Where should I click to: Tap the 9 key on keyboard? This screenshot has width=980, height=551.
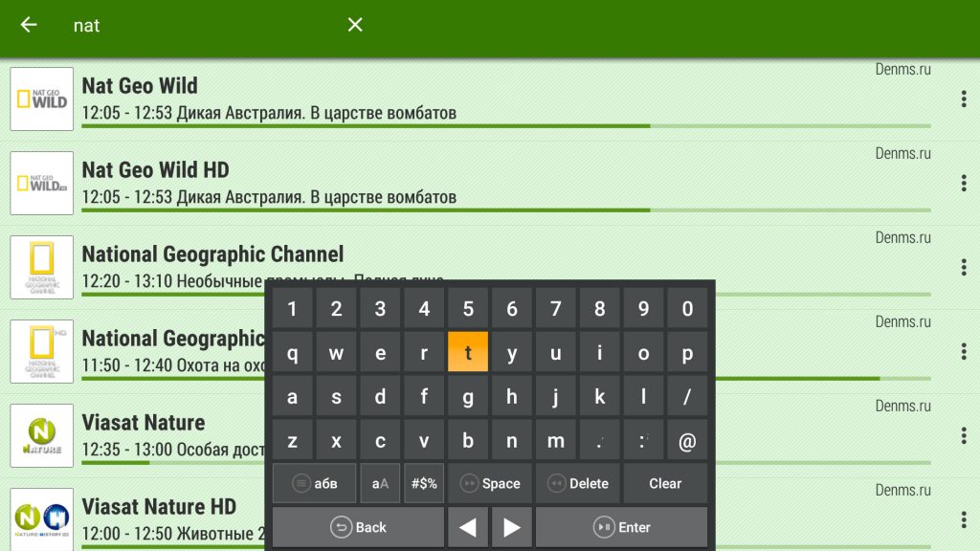tap(644, 308)
